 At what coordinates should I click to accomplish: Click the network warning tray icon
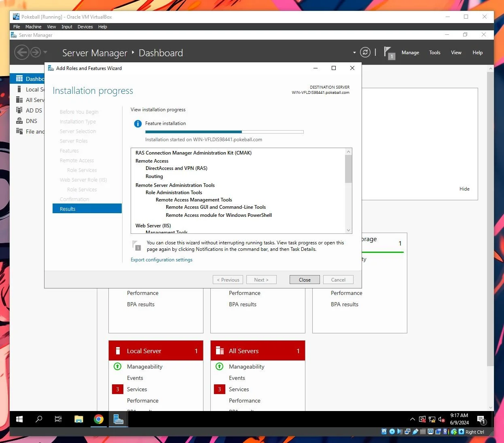tap(432, 419)
